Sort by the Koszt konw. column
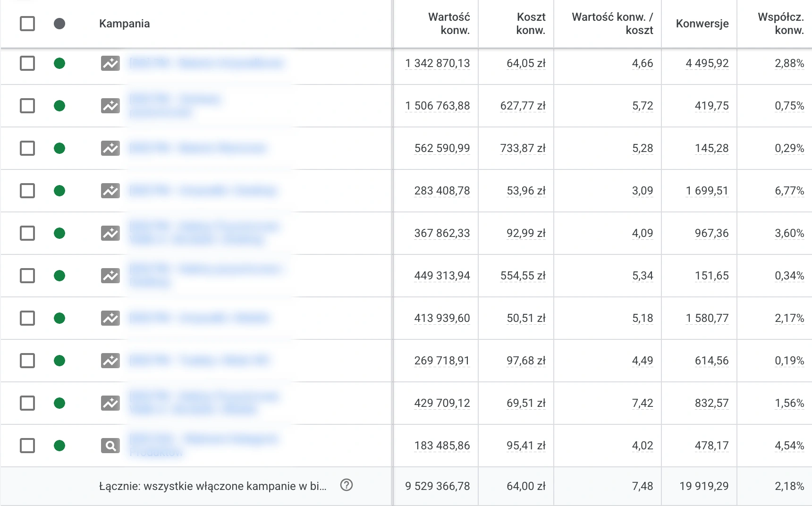 click(x=531, y=24)
